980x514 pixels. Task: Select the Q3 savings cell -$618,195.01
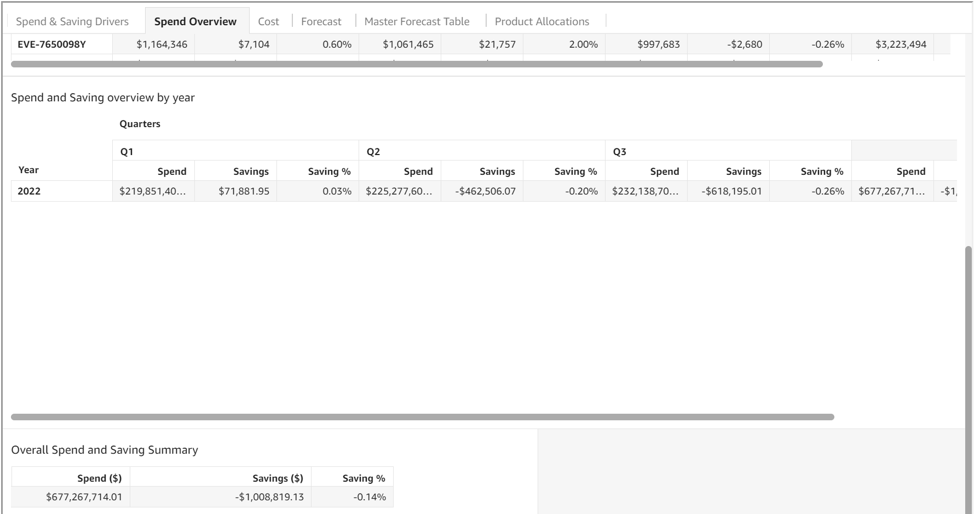click(731, 191)
